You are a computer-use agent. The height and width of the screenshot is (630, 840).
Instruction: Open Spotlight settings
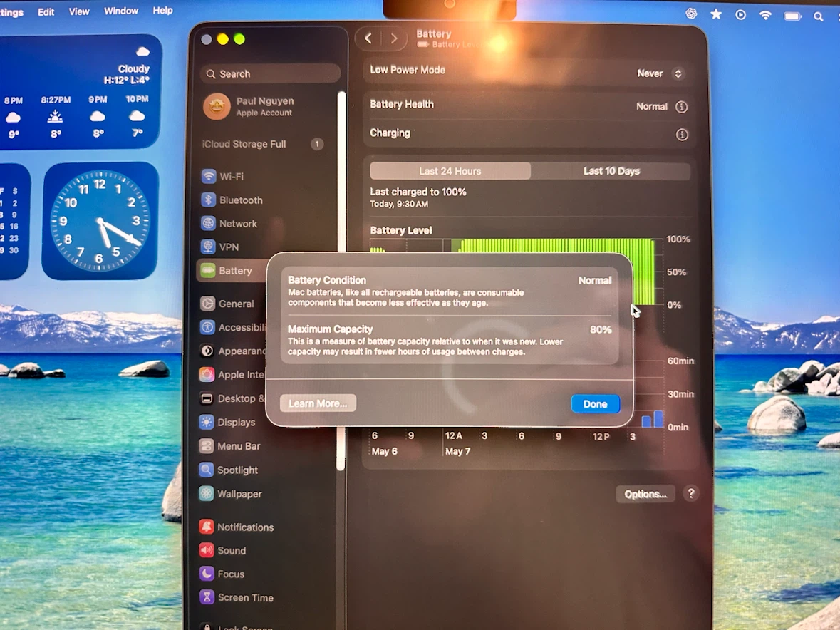point(229,470)
